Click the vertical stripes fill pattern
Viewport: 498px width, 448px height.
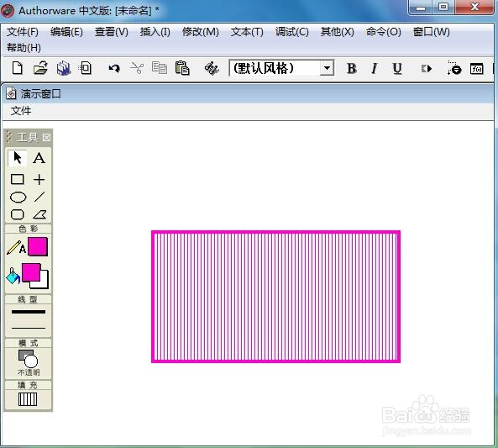(x=28, y=399)
